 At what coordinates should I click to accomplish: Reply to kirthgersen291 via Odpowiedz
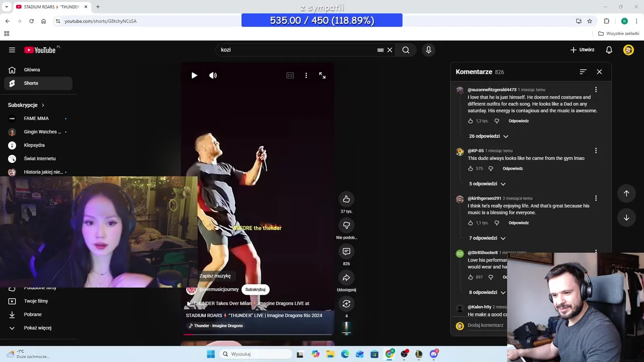pos(519,223)
